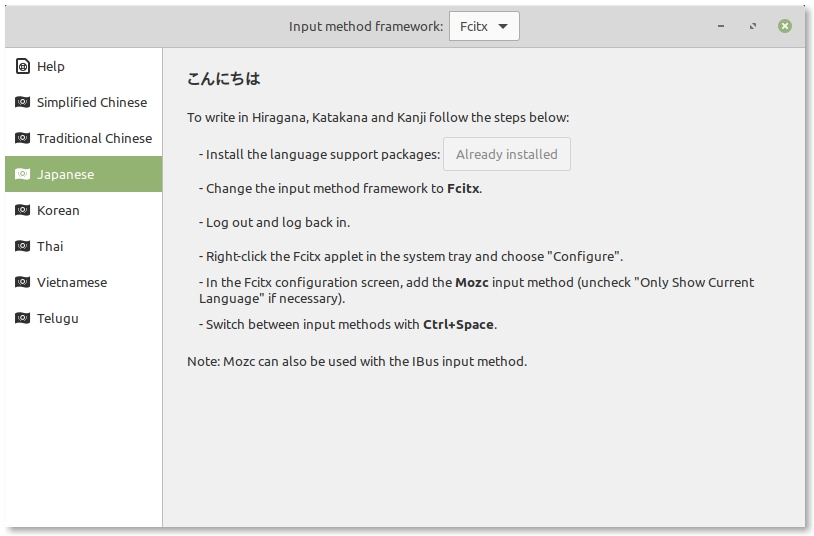Viewport: 814px width, 536px height.
Task: Click the Telugu flag icon
Action: point(22,318)
